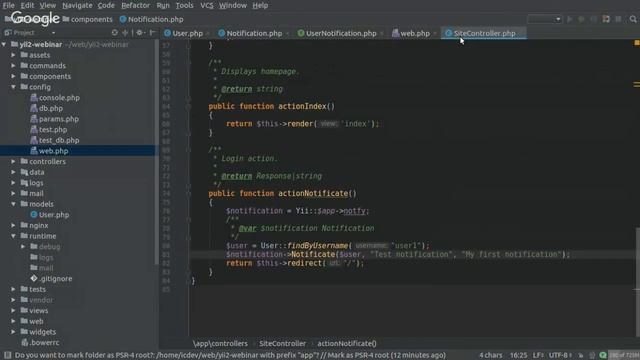Click the 16:25 cursor position indicator

click(x=518, y=355)
